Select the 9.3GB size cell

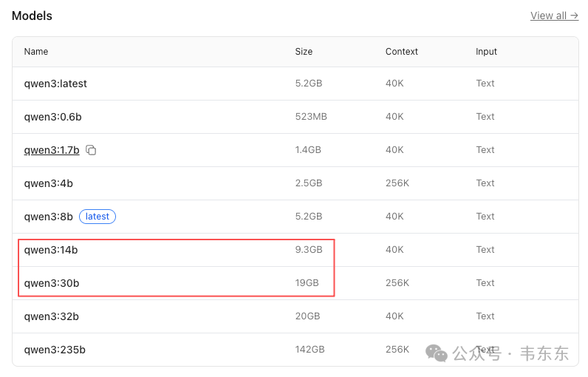pos(309,250)
